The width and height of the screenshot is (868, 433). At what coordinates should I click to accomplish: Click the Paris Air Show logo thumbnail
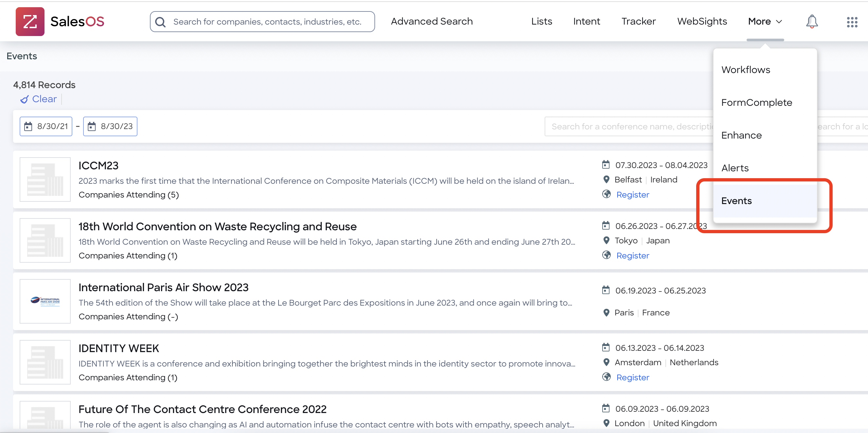45,301
